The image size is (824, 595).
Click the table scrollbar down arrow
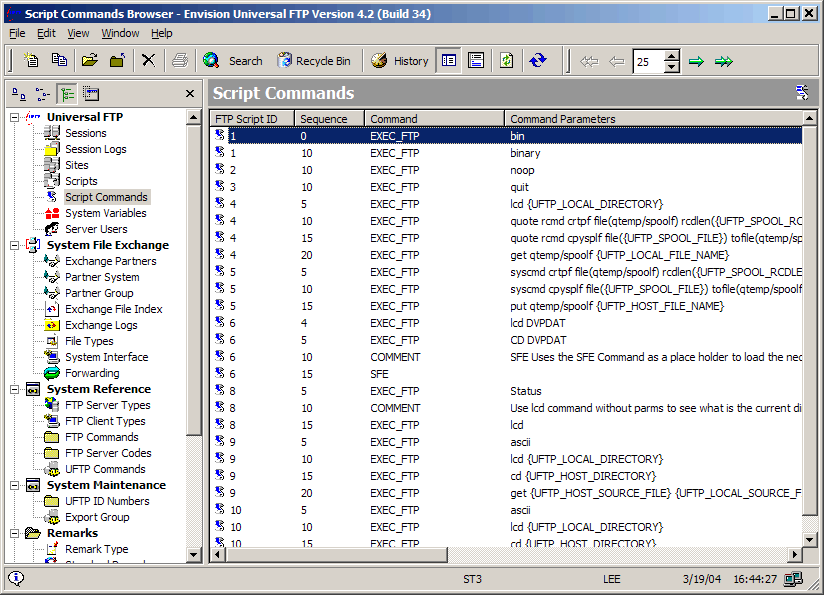pos(809,540)
